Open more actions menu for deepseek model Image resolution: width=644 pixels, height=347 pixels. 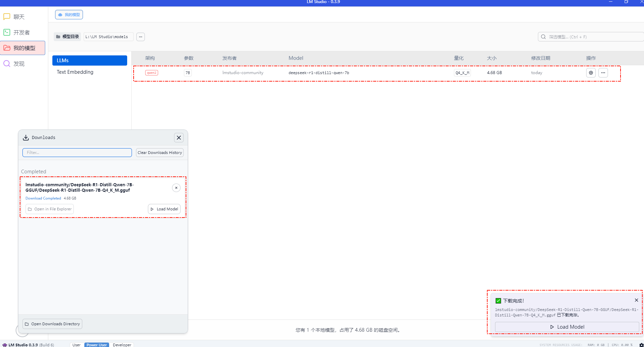603,73
